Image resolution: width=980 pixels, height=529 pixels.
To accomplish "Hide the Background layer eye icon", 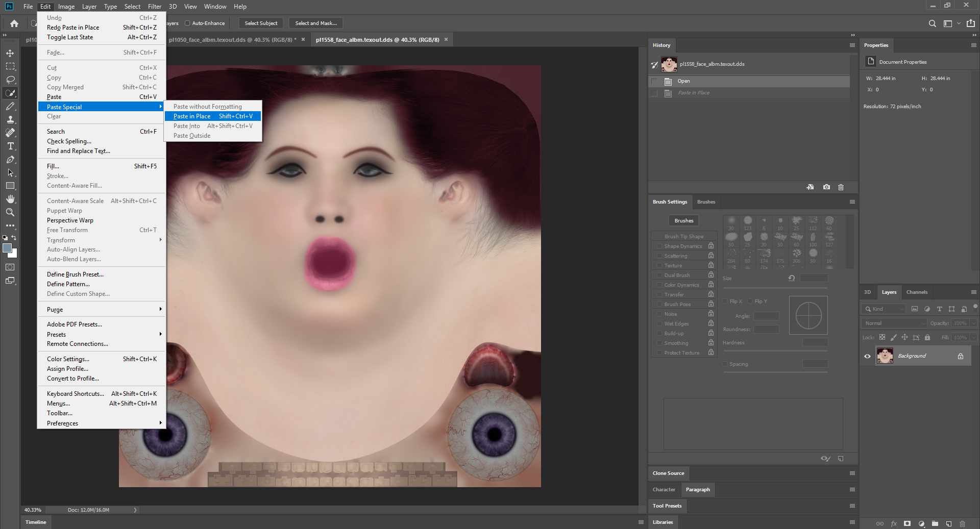I will click(867, 356).
